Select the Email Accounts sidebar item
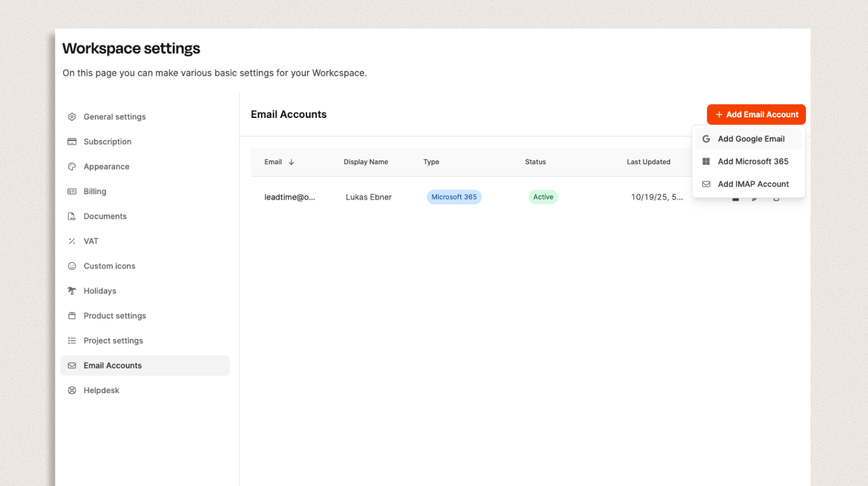 [113, 366]
